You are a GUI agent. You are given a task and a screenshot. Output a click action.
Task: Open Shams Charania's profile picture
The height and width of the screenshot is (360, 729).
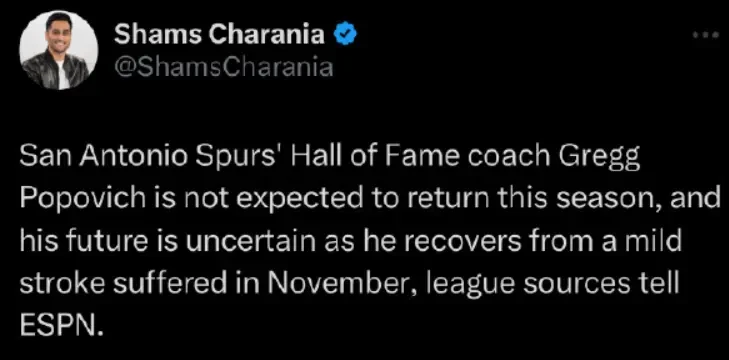59,50
